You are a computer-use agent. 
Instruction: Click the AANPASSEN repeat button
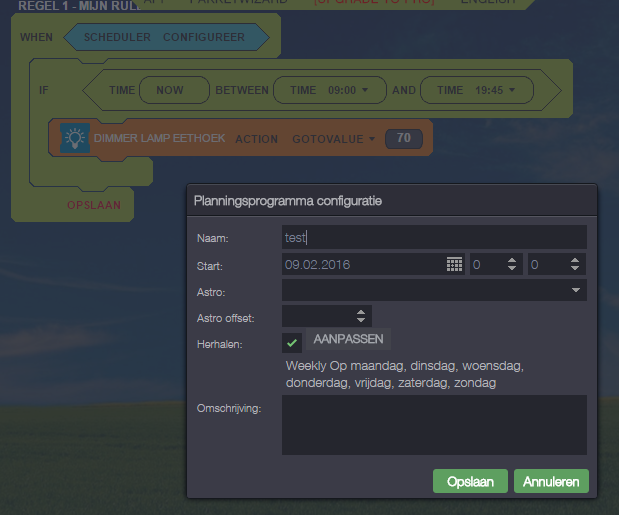tap(348, 339)
